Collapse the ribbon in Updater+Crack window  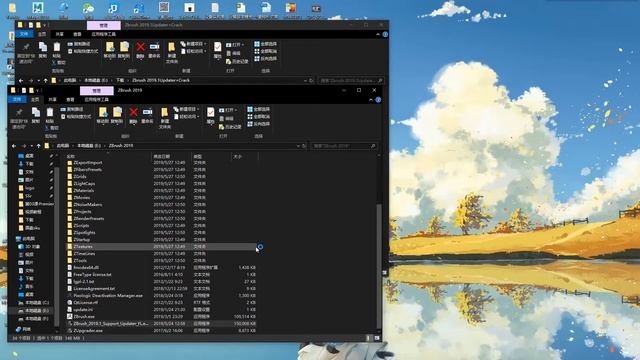[x=378, y=34]
